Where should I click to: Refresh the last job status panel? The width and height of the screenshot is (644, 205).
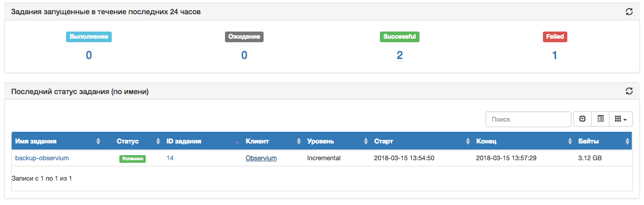coord(629,91)
